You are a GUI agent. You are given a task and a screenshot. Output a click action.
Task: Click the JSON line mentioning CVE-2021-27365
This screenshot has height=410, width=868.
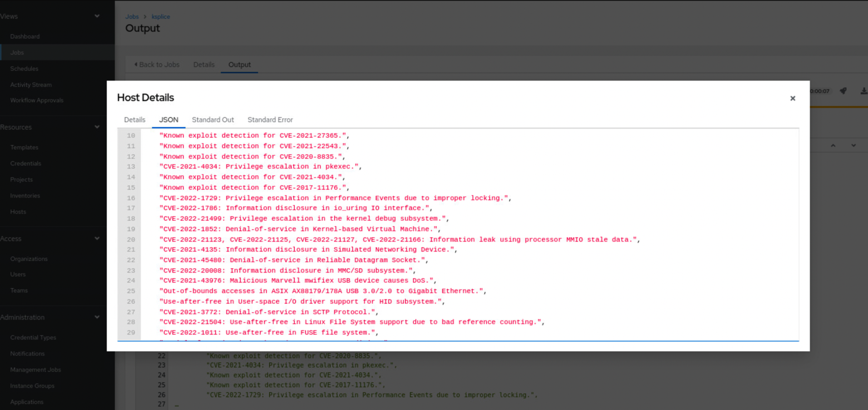pyautogui.click(x=254, y=136)
